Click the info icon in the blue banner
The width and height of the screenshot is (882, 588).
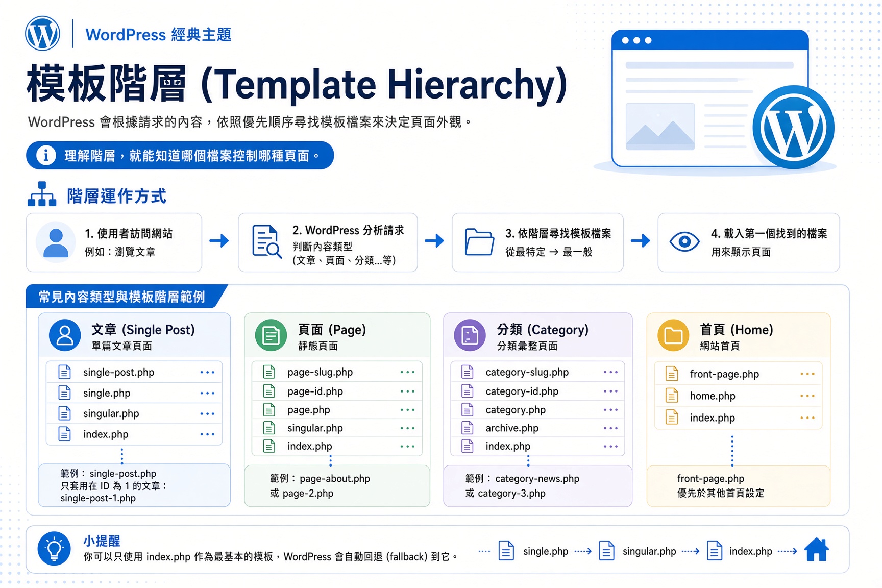pyautogui.click(x=46, y=155)
